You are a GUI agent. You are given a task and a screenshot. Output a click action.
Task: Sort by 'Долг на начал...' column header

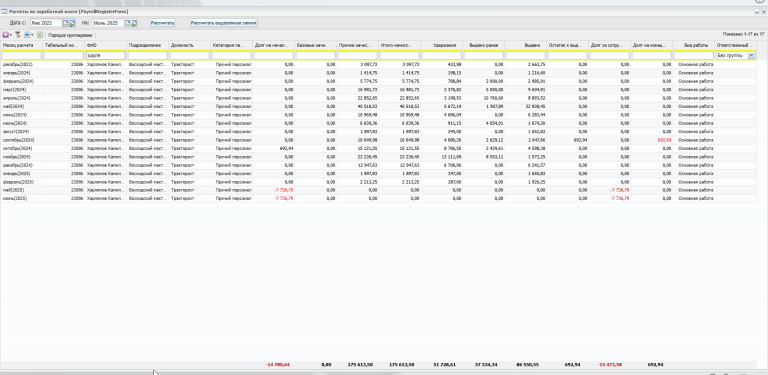click(274, 45)
